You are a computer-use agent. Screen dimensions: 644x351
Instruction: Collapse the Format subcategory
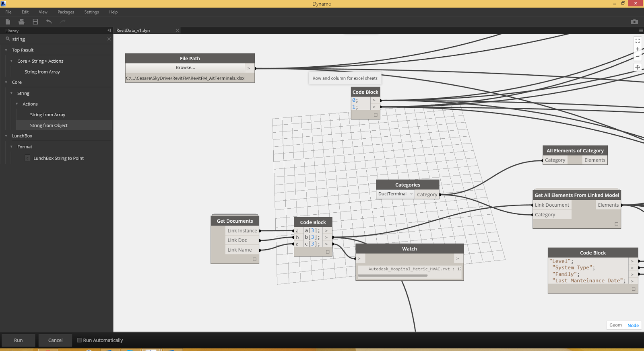11,147
